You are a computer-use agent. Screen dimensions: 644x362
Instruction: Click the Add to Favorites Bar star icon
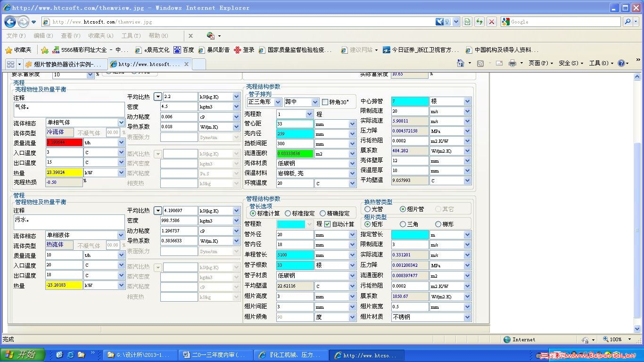[45, 49]
